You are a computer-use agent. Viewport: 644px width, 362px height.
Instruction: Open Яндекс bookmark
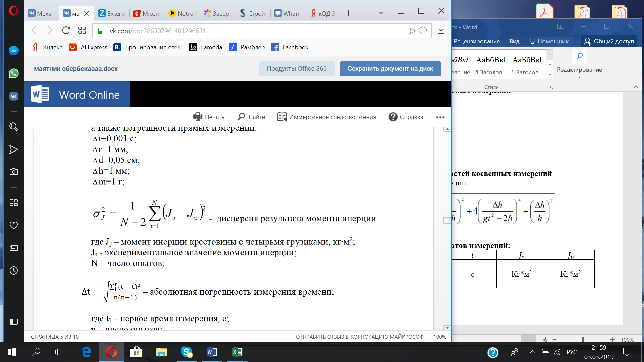click(47, 47)
